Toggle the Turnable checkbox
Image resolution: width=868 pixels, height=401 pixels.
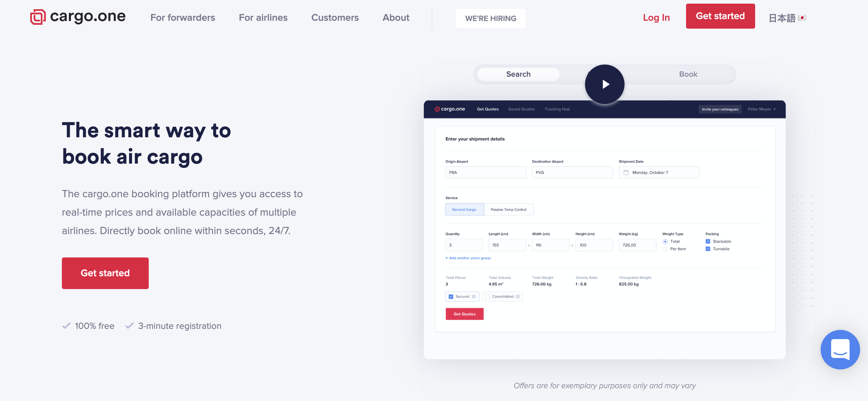pyautogui.click(x=708, y=249)
